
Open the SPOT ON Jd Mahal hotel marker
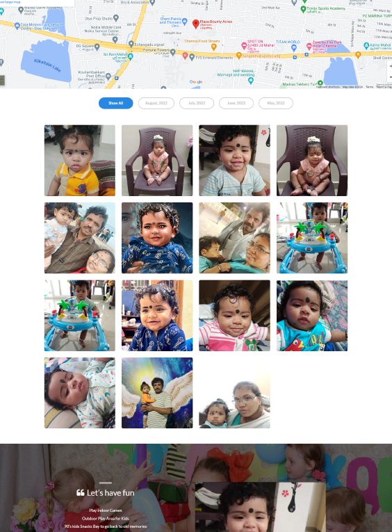244,45
